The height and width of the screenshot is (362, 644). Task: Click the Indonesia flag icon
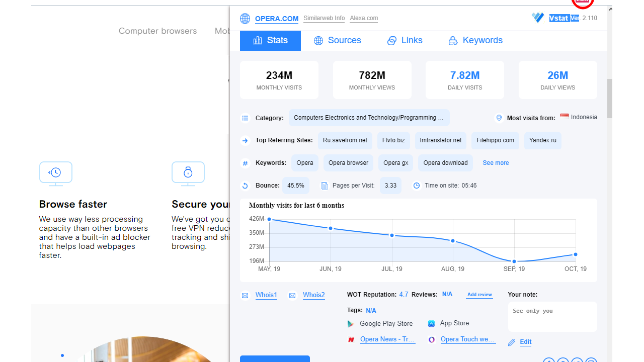coord(565,117)
